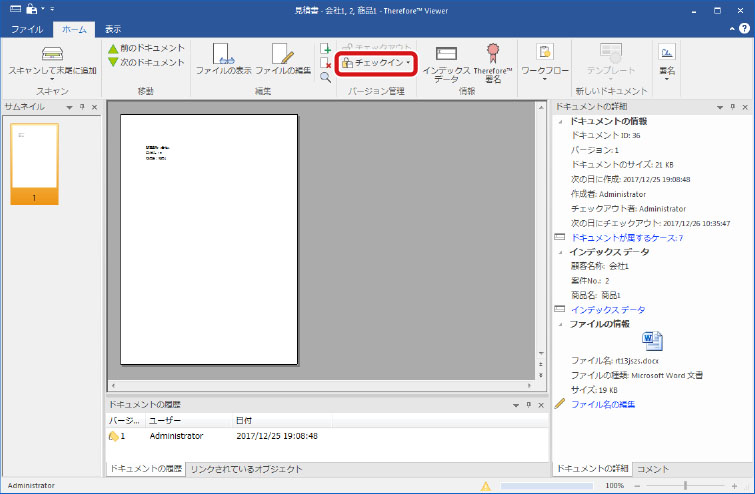The height and width of the screenshot is (494, 755).
Task: Click the magnifier icon in 編集 group
Action: pos(326,77)
